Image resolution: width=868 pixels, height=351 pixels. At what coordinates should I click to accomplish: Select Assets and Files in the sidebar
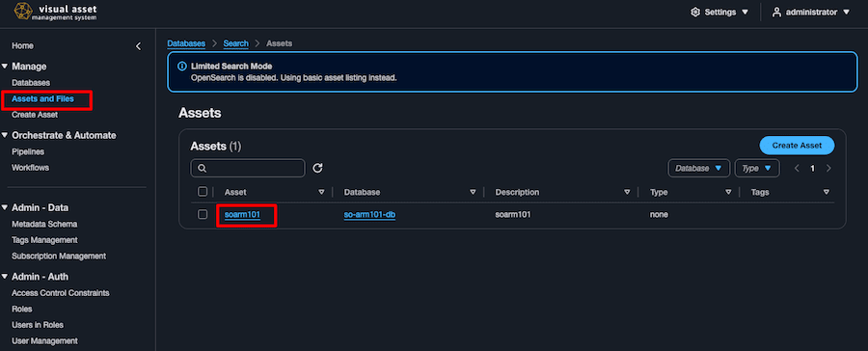point(42,99)
